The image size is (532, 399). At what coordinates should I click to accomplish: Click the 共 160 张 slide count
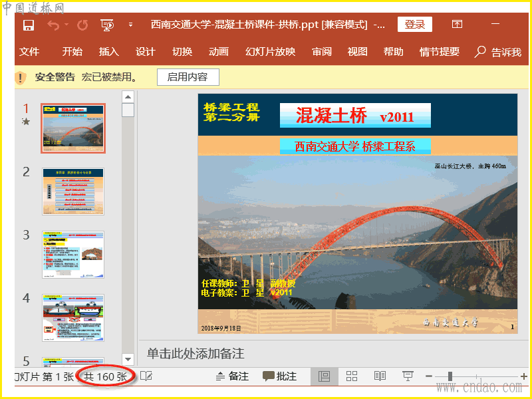[105, 376]
